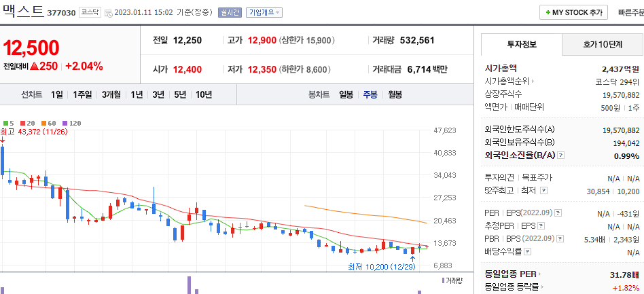This screenshot has width=644, height=294.
Task: Click the help icon beside 52주최고 최저
Action: [543, 191]
